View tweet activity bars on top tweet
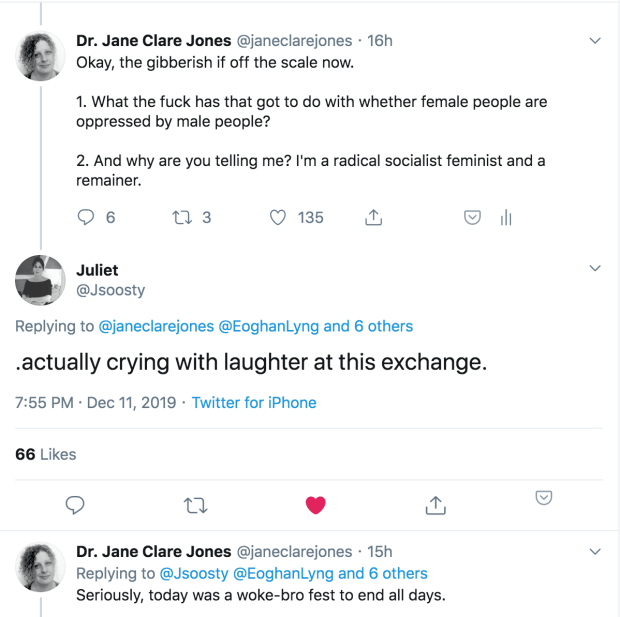The height and width of the screenshot is (617, 620). pyautogui.click(x=505, y=217)
